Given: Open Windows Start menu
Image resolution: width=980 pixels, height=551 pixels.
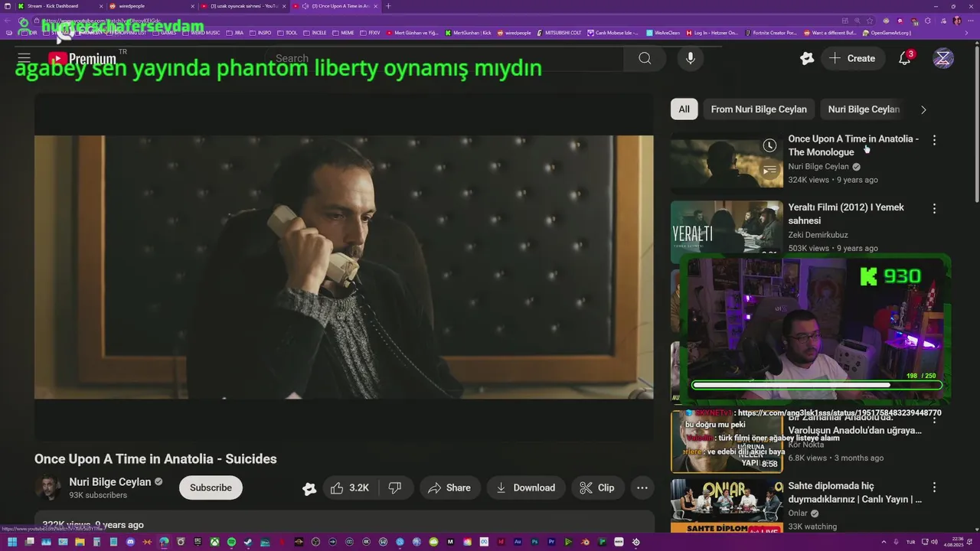Looking at the screenshot, I should [11, 542].
